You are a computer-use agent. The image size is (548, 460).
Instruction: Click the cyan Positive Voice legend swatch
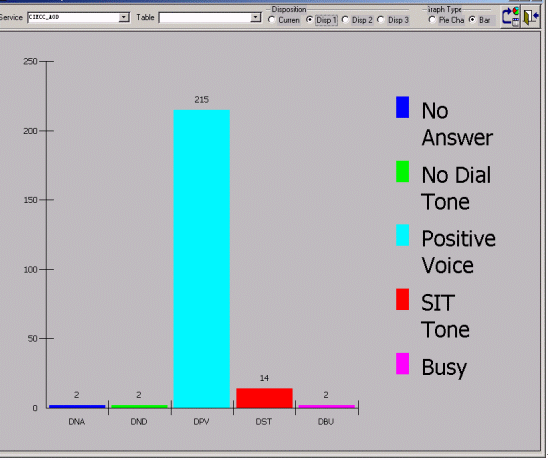point(403,235)
